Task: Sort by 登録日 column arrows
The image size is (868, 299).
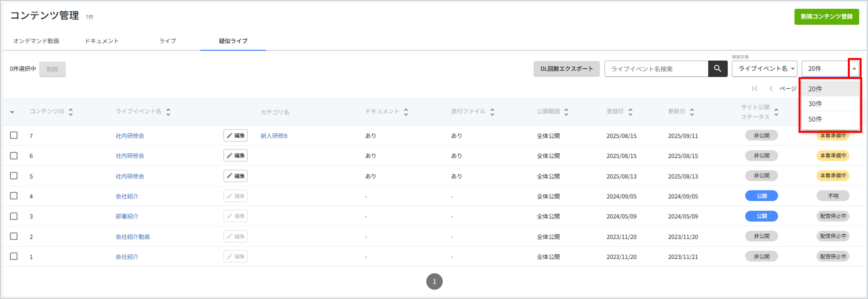Action: click(x=630, y=112)
